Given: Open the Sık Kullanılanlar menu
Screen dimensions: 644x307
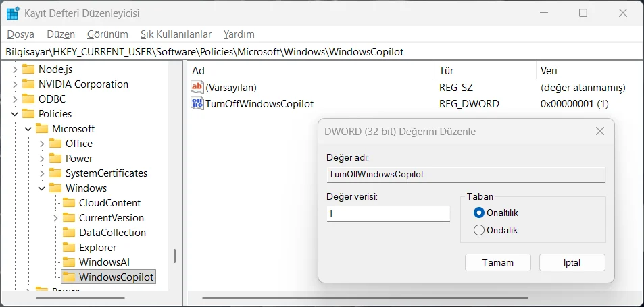Looking at the screenshot, I should point(176,34).
